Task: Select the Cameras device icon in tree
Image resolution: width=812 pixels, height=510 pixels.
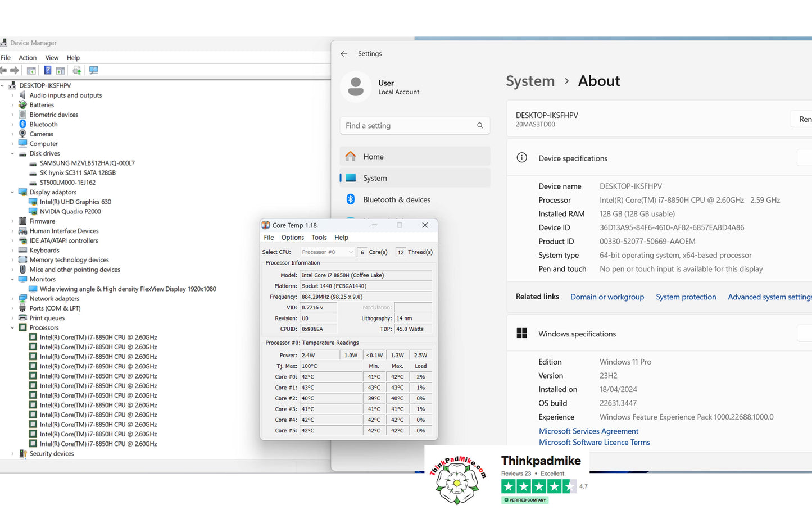Action: pyautogui.click(x=23, y=134)
